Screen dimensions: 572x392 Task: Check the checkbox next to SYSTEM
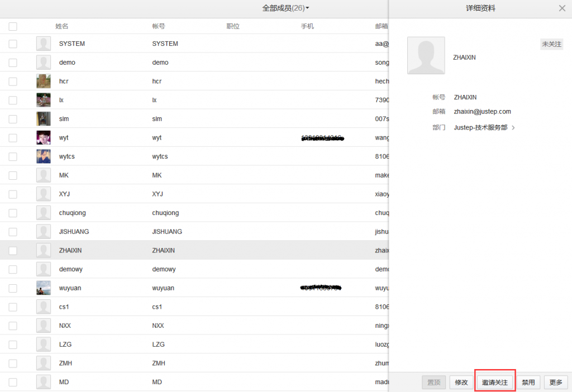[12, 43]
